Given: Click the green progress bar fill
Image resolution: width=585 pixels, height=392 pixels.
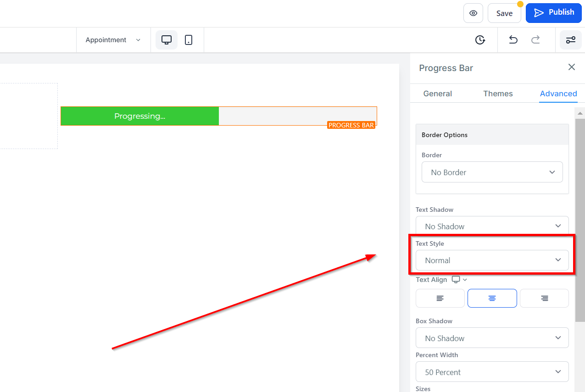Looking at the screenshot, I should tap(139, 116).
